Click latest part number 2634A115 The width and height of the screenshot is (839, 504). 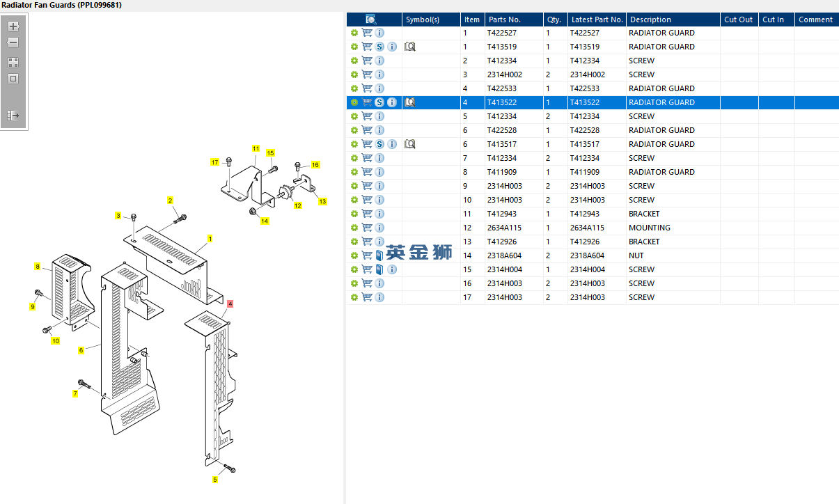click(588, 228)
